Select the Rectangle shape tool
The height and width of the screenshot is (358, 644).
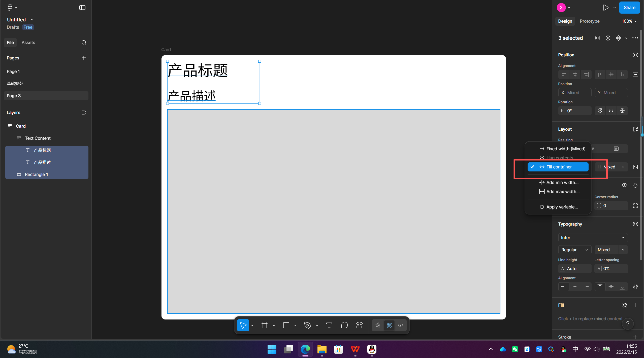coord(286,325)
